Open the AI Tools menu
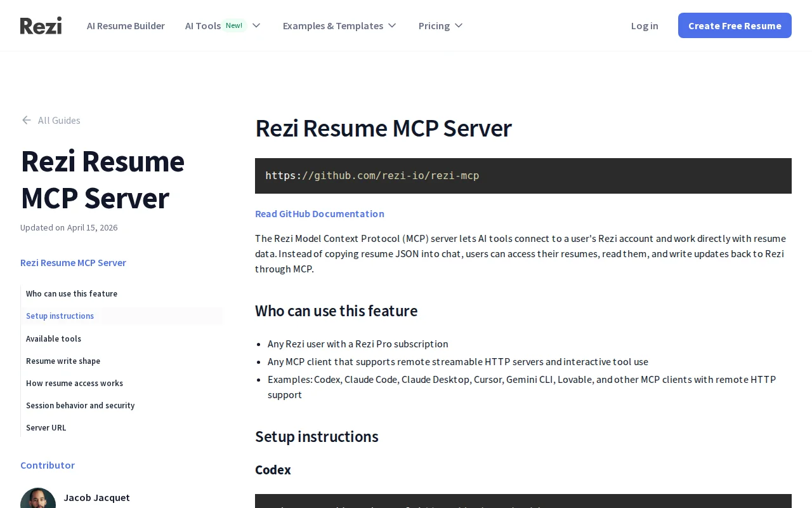Image resolution: width=812 pixels, height=508 pixels. pyautogui.click(x=203, y=25)
